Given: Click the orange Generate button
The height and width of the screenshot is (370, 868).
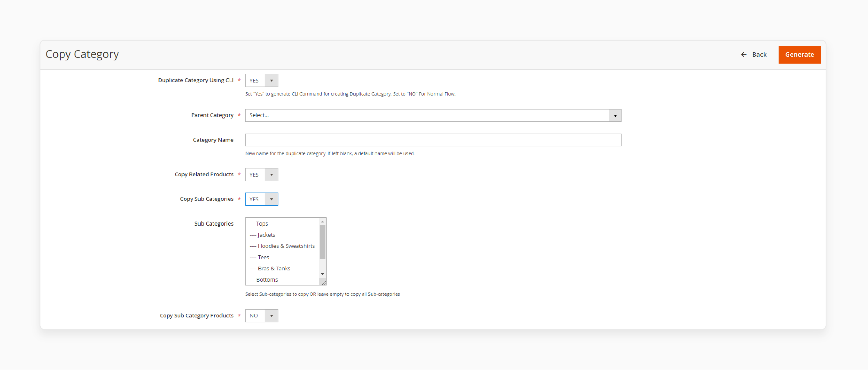Looking at the screenshot, I should [x=799, y=55].
